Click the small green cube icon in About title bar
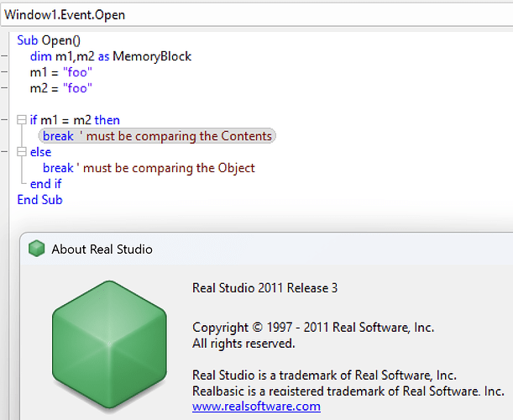Screen dimensions: 513x420 (x=36, y=249)
